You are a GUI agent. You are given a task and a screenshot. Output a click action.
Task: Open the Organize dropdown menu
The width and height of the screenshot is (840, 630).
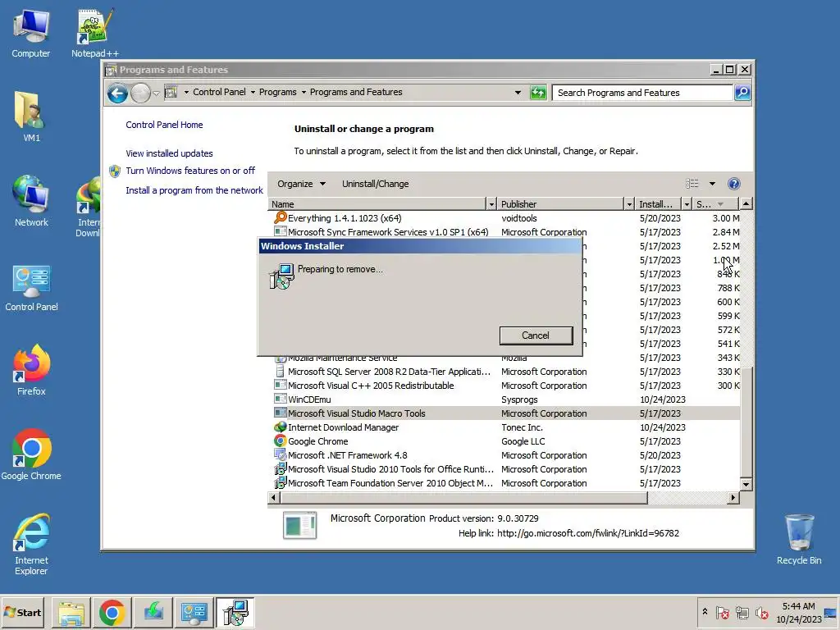[302, 184]
